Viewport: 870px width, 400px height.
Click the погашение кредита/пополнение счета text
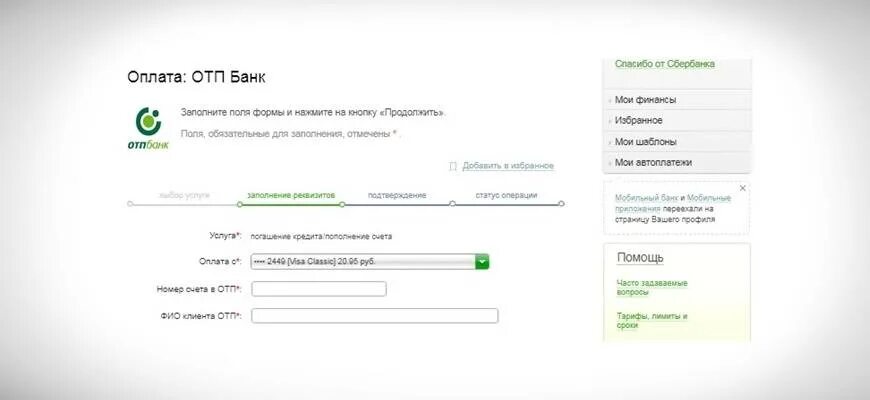pos(321,236)
